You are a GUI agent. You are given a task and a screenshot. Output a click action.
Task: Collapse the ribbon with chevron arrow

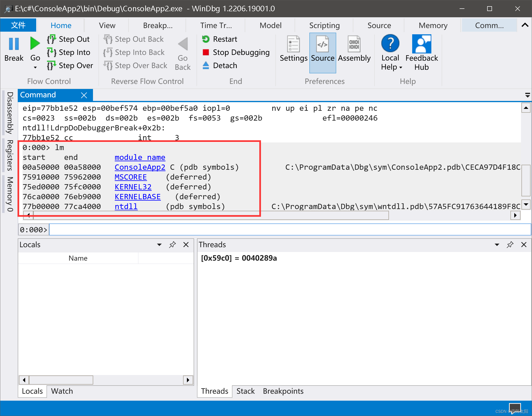pyautogui.click(x=525, y=25)
